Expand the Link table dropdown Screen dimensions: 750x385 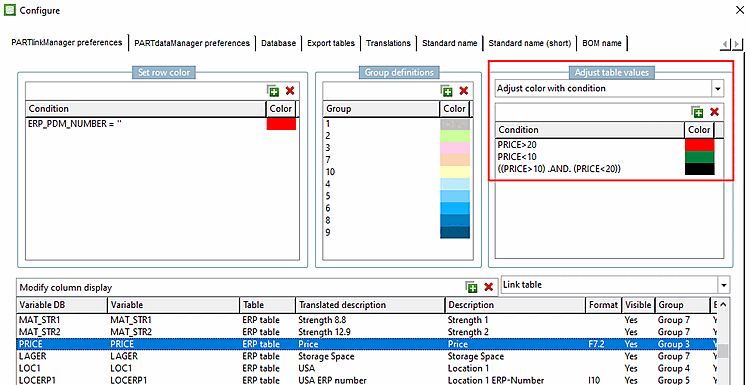pyautogui.click(x=724, y=285)
